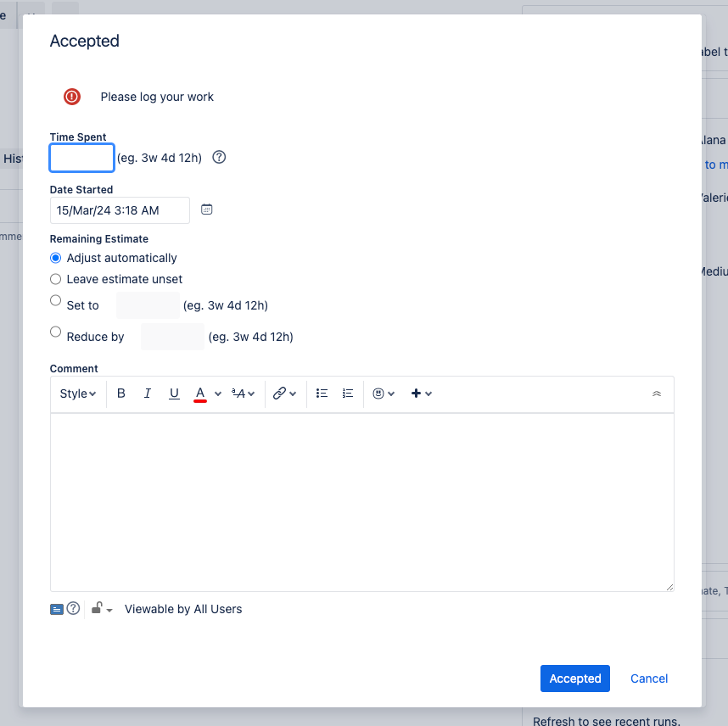Toggle bold text formatting
This screenshot has width=728, height=726.
tap(121, 394)
